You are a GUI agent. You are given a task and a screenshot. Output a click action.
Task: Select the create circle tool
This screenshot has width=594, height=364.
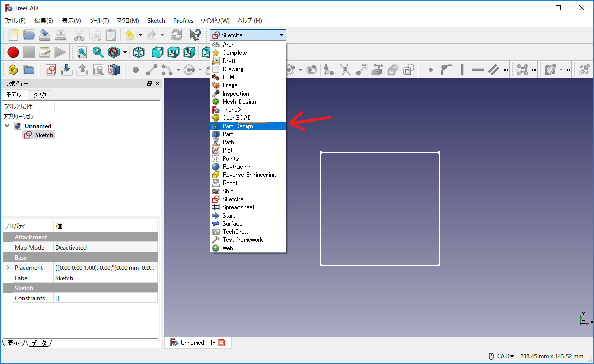[x=189, y=70]
